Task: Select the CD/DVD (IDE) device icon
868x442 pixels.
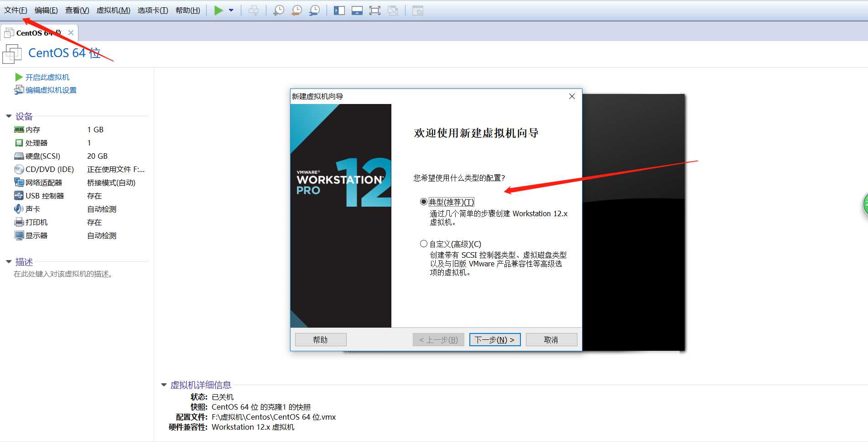Action: [x=19, y=169]
